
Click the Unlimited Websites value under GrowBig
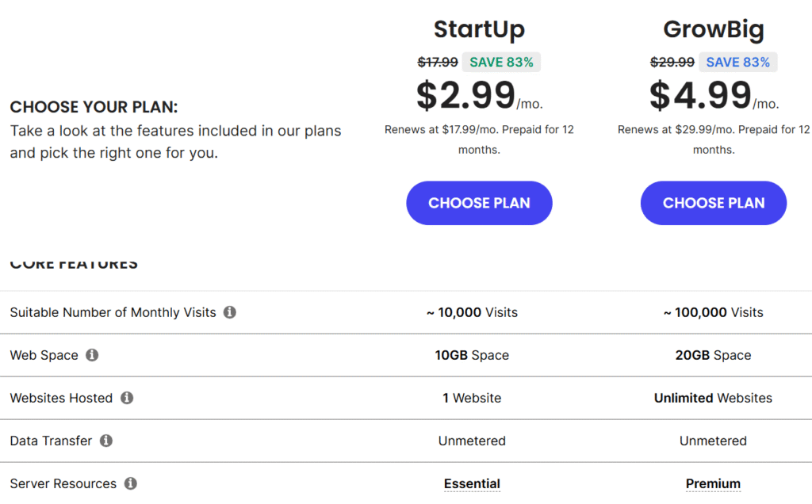coord(713,398)
